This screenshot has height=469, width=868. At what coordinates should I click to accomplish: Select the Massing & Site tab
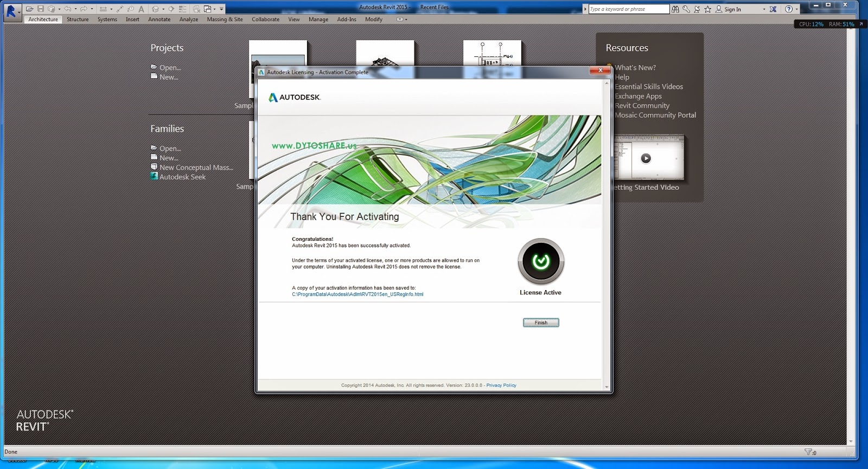pyautogui.click(x=225, y=20)
